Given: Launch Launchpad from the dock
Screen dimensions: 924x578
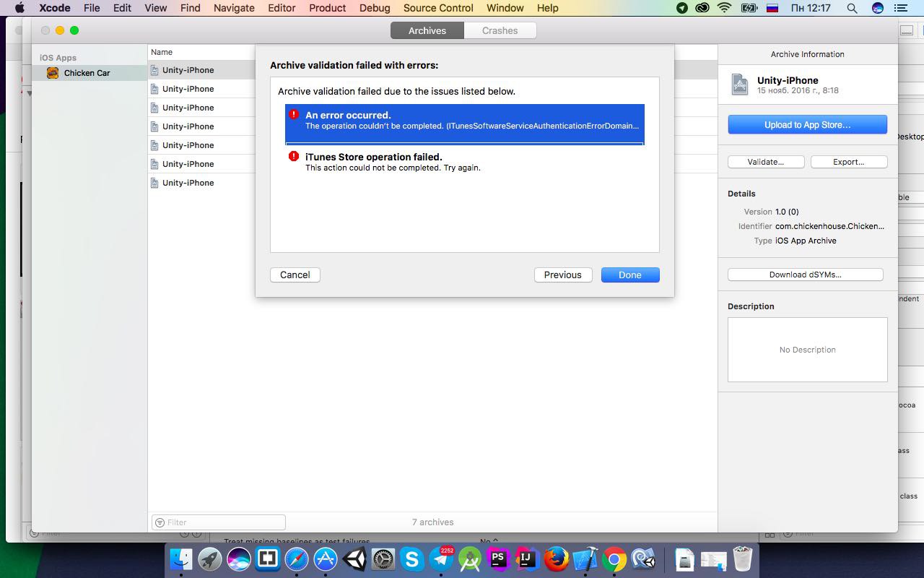Looking at the screenshot, I should point(210,559).
